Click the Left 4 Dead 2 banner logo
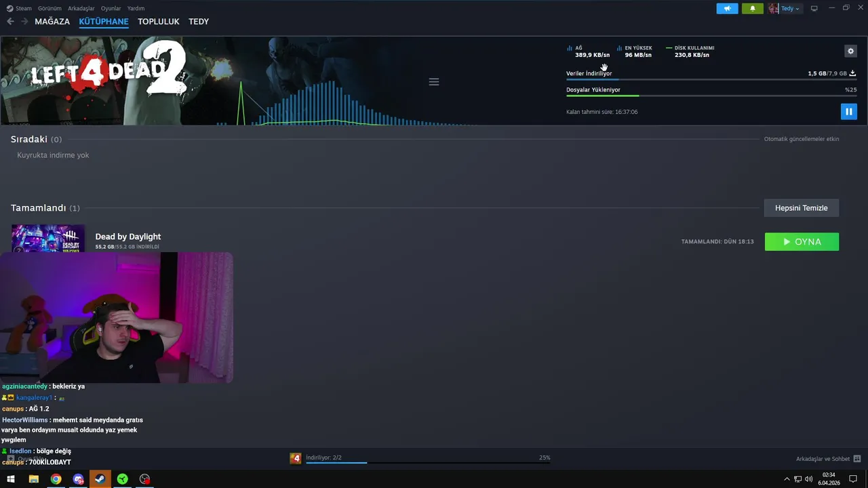Viewport: 868px width, 488px height. pos(108,70)
